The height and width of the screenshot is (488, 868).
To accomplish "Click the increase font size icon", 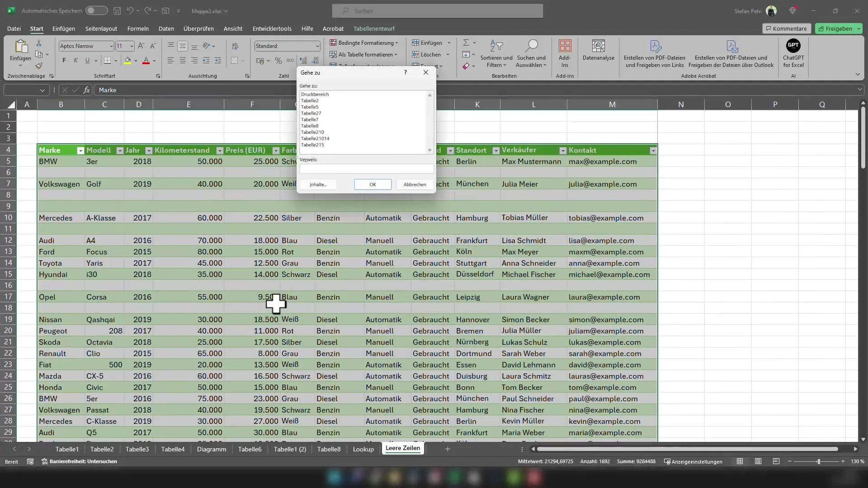I will pyautogui.click(x=141, y=46).
